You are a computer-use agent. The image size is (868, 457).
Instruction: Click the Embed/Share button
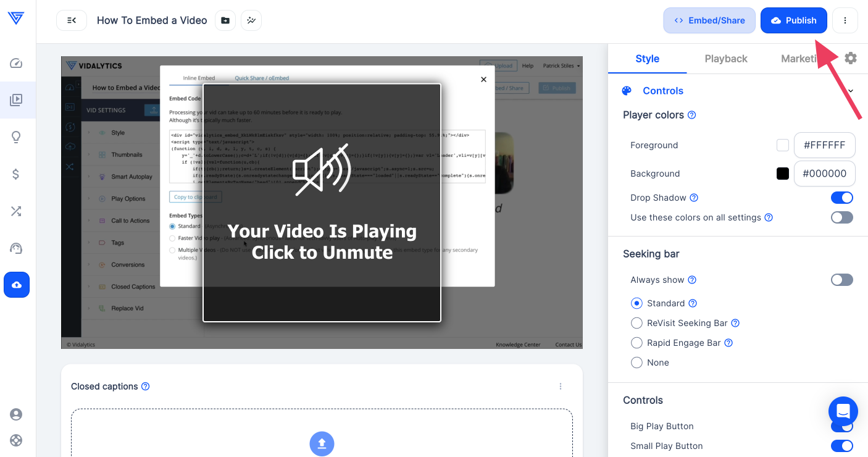click(709, 20)
